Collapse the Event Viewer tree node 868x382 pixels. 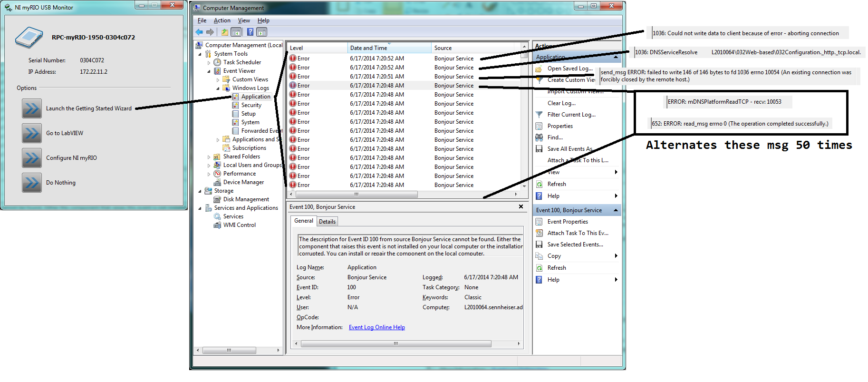[x=209, y=71]
